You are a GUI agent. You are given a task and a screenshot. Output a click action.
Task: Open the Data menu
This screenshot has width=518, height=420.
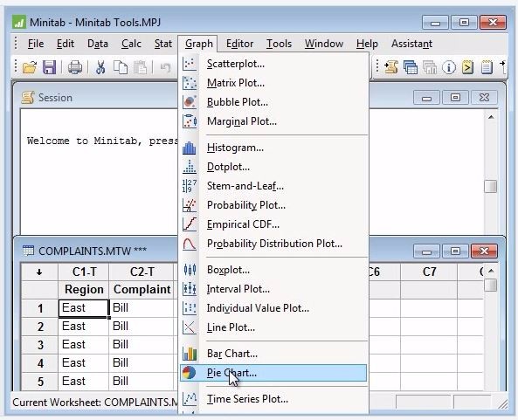[x=98, y=44]
